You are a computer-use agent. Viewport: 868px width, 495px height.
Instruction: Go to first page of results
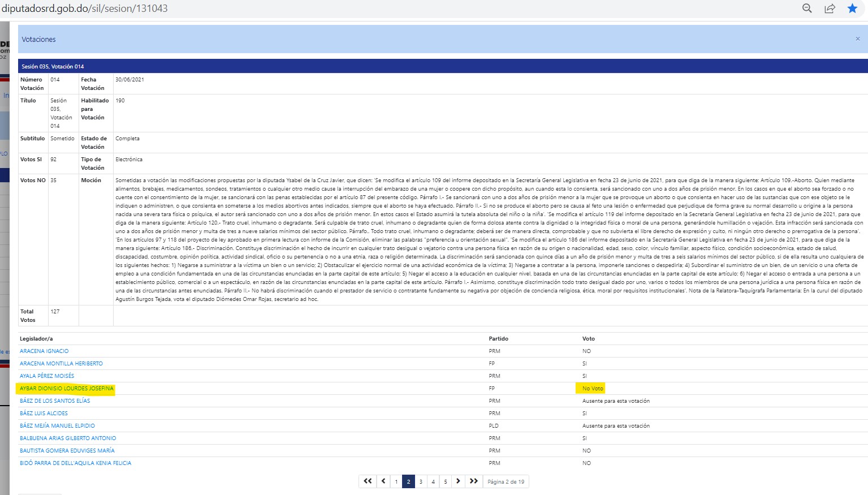(x=368, y=481)
